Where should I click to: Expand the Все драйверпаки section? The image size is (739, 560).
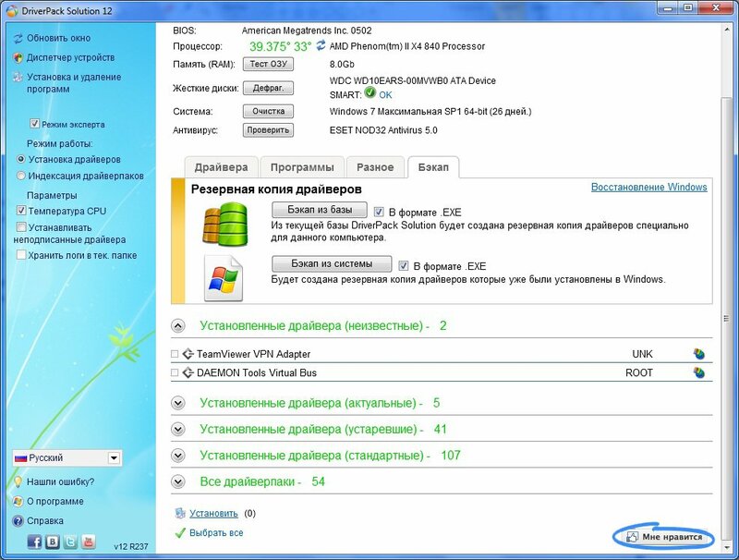(x=178, y=481)
